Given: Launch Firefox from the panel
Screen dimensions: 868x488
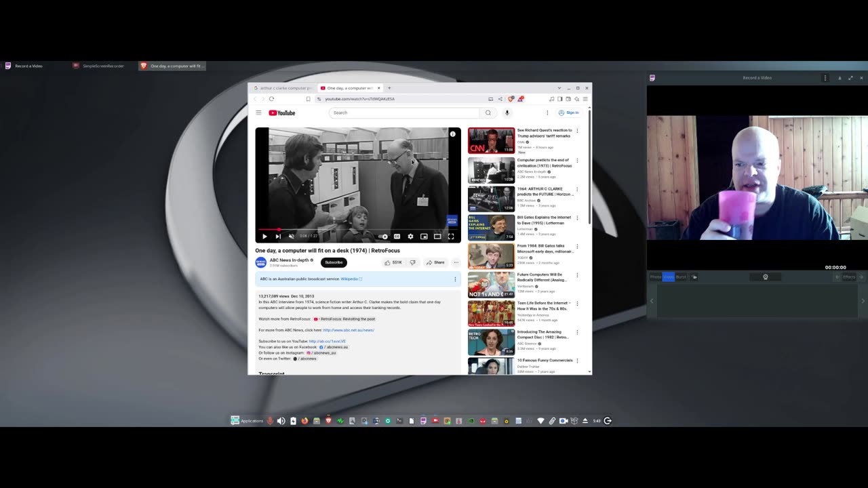Looking at the screenshot, I should click(x=304, y=421).
